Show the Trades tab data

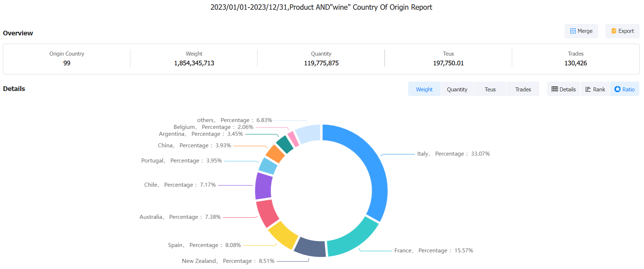click(x=523, y=89)
